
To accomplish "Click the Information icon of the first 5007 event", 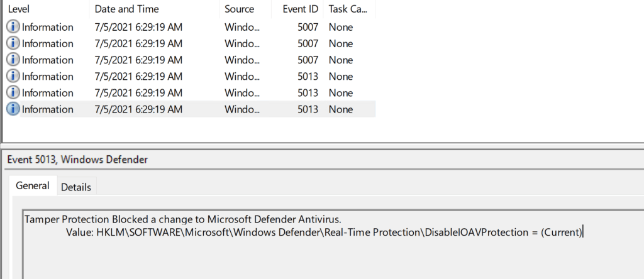I will pos(13,27).
